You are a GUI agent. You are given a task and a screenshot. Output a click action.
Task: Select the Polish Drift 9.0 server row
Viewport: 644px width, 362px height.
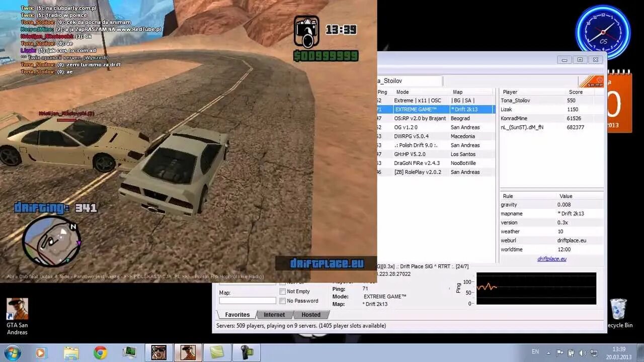point(436,145)
